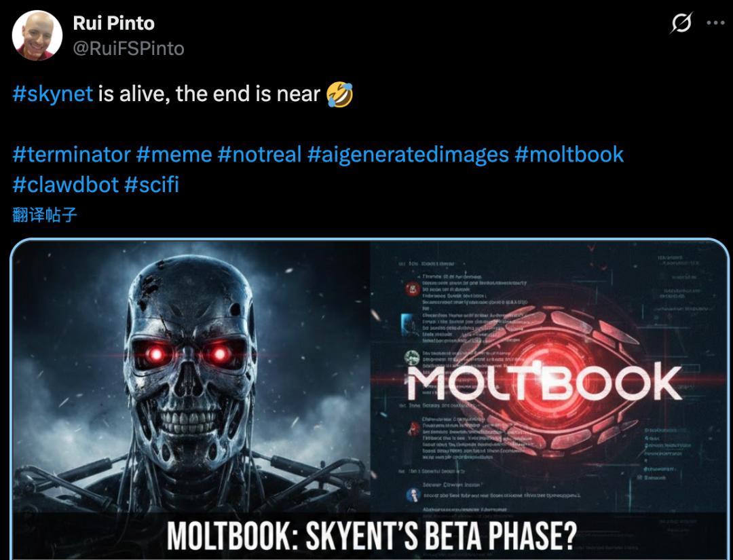Click the tweet text 'is alive, the end is near'

[x=209, y=94]
